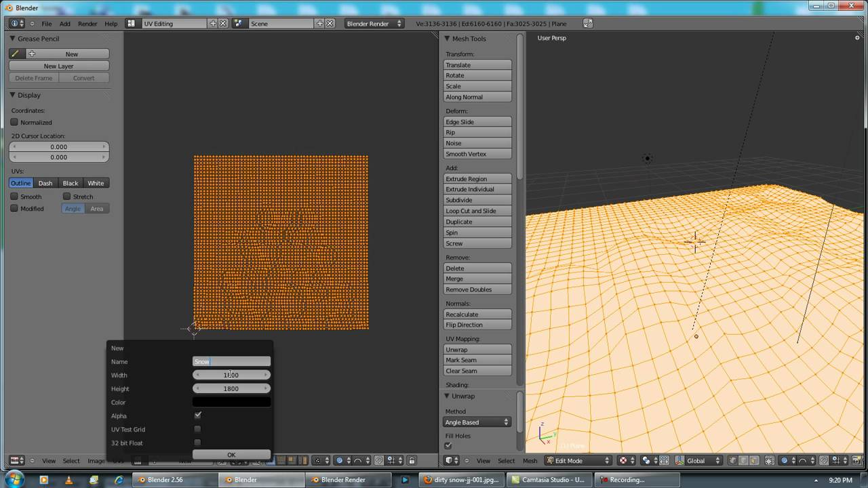The image size is (868, 488).
Task: Toggle UV lock icon in image editor
Action: pyautogui.click(x=411, y=460)
